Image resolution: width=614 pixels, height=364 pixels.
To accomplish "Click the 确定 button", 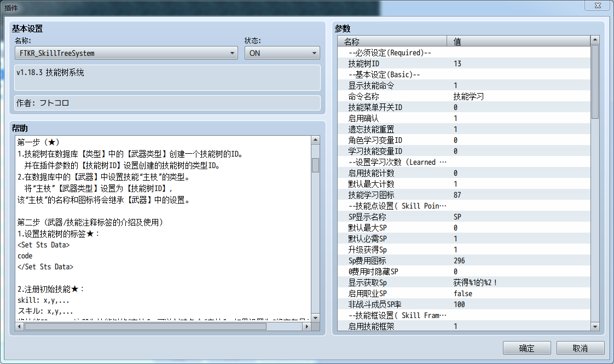I will coord(526,348).
